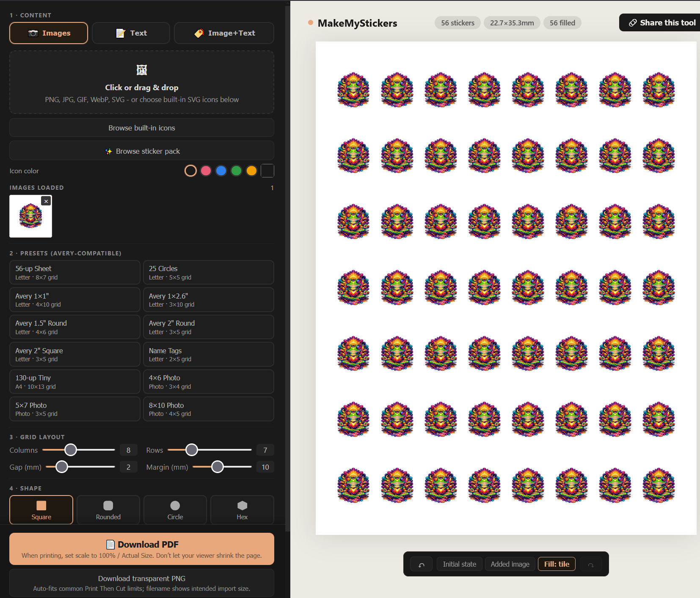Viewport: 700px width, 598px height.
Task: Apply the 8×10 Photo preset
Action: click(x=209, y=409)
